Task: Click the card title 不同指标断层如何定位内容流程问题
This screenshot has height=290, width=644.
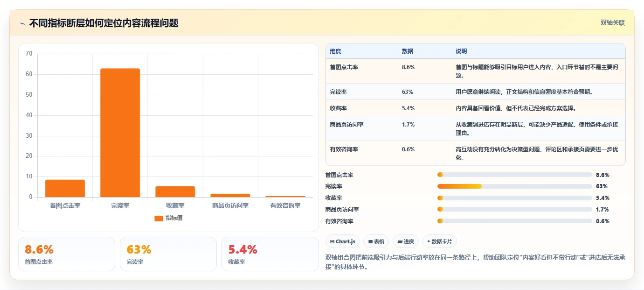Action: (104, 23)
